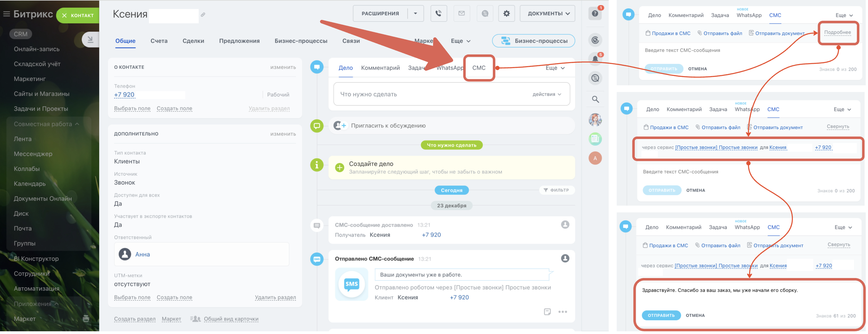This screenshot has height=334, width=868.
Task: Click the Что нужно сделать input field
Action: click(x=451, y=94)
